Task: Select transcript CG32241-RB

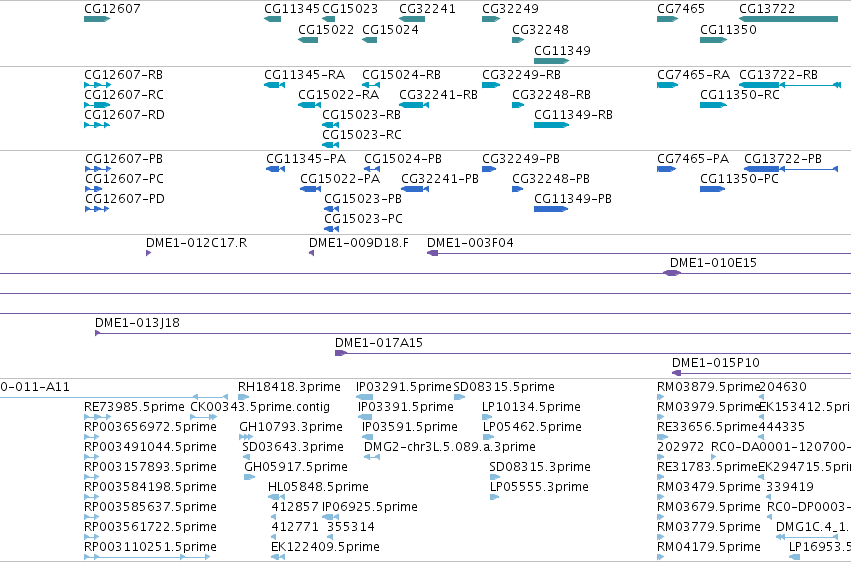Action: coord(439,94)
